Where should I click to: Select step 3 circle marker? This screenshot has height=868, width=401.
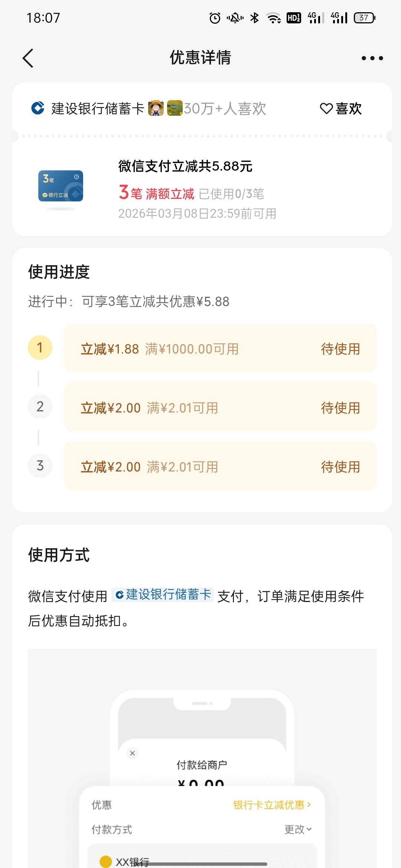pyautogui.click(x=40, y=466)
